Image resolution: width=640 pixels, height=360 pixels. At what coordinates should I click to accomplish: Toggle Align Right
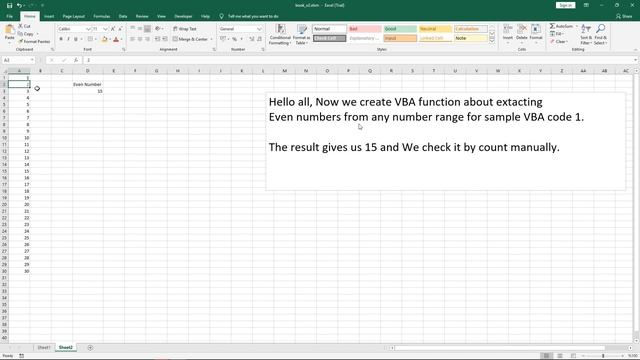(147, 39)
